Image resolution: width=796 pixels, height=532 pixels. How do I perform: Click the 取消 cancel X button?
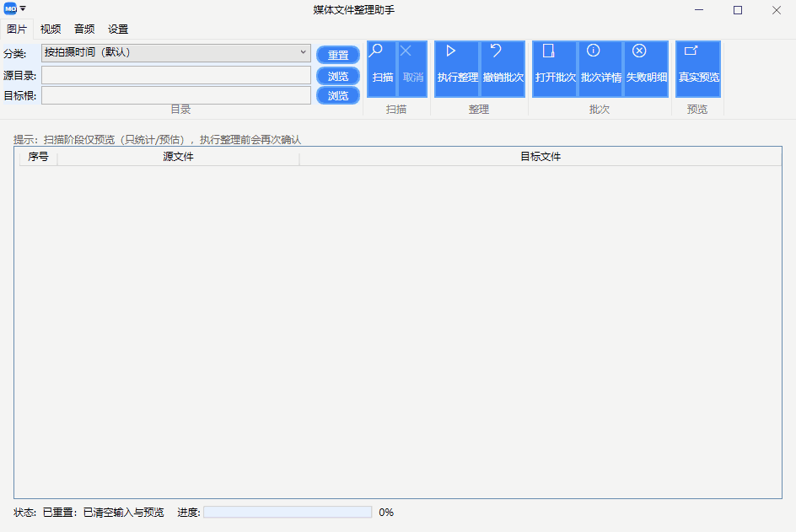(x=412, y=69)
